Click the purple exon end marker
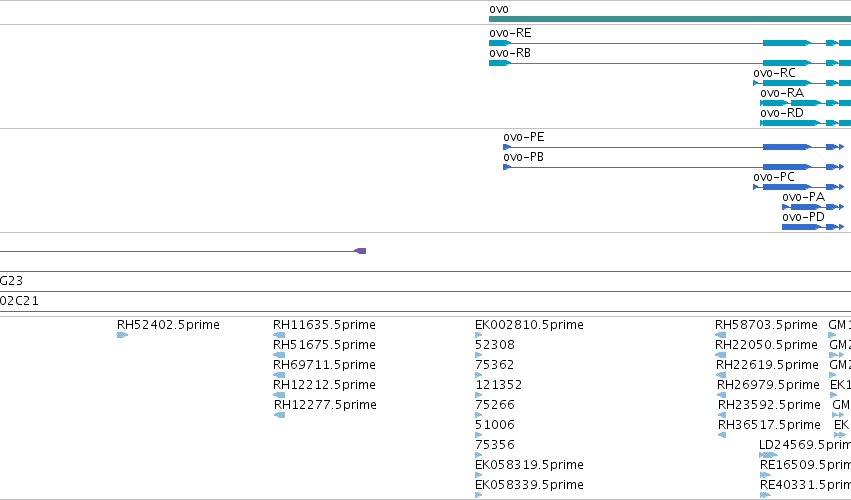Screen dimensions: 851x500 click(x=360, y=251)
